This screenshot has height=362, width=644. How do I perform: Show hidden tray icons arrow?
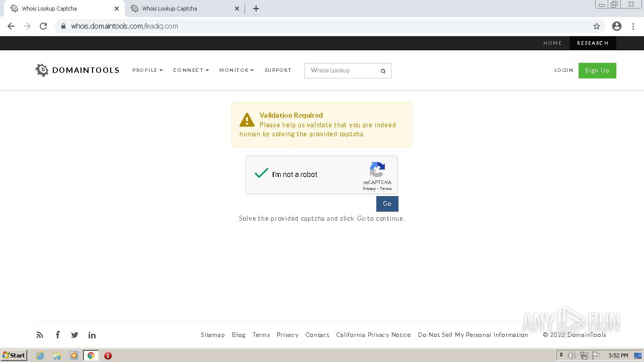pyautogui.click(x=561, y=355)
